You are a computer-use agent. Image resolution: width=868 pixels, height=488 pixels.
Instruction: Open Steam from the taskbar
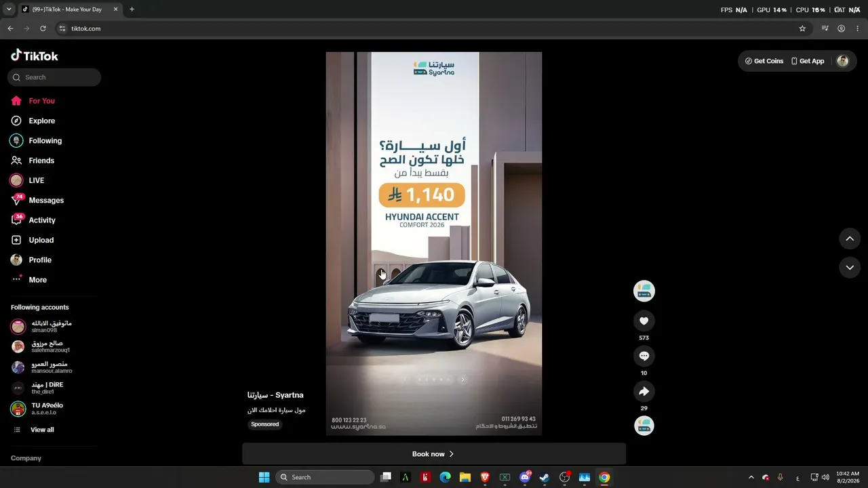[x=545, y=477]
